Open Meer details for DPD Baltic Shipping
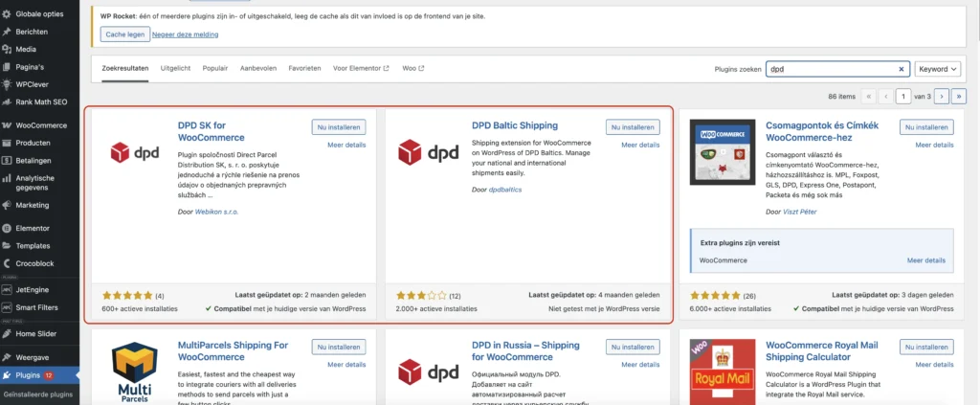Image resolution: width=980 pixels, height=405 pixels. coord(640,145)
